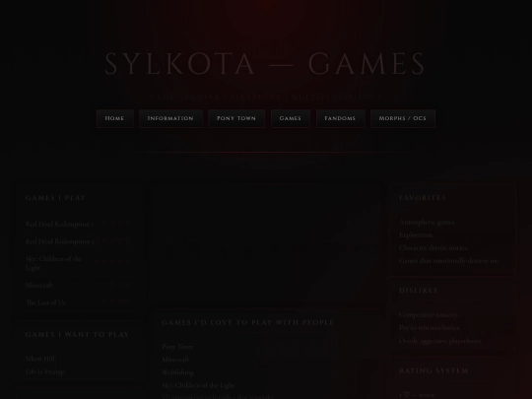532x399 pixels.
Task: Click the Rating System heading
Action: coord(433,370)
